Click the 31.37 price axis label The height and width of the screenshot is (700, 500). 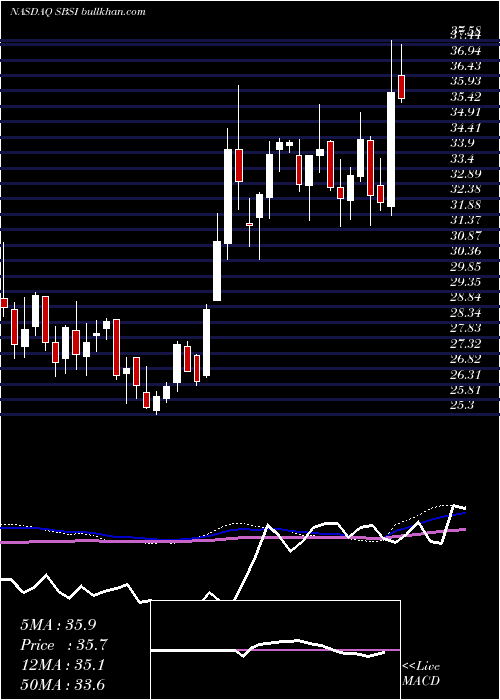(465, 220)
